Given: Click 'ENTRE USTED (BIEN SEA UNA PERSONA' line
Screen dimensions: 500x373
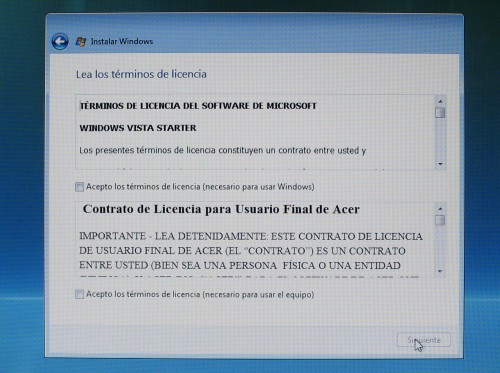Looking at the screenshot, I should click(x=240, y=265).
